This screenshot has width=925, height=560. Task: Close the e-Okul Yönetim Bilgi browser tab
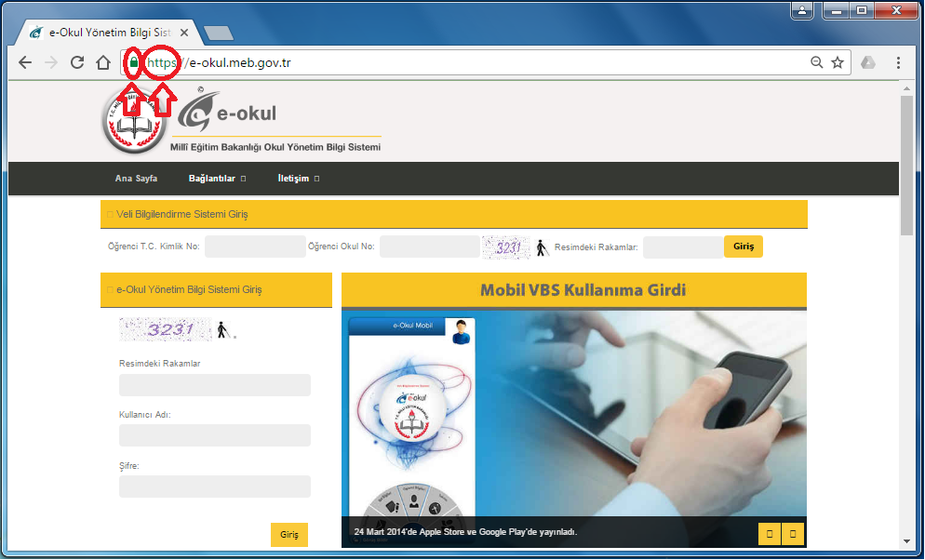coord(184,33)
